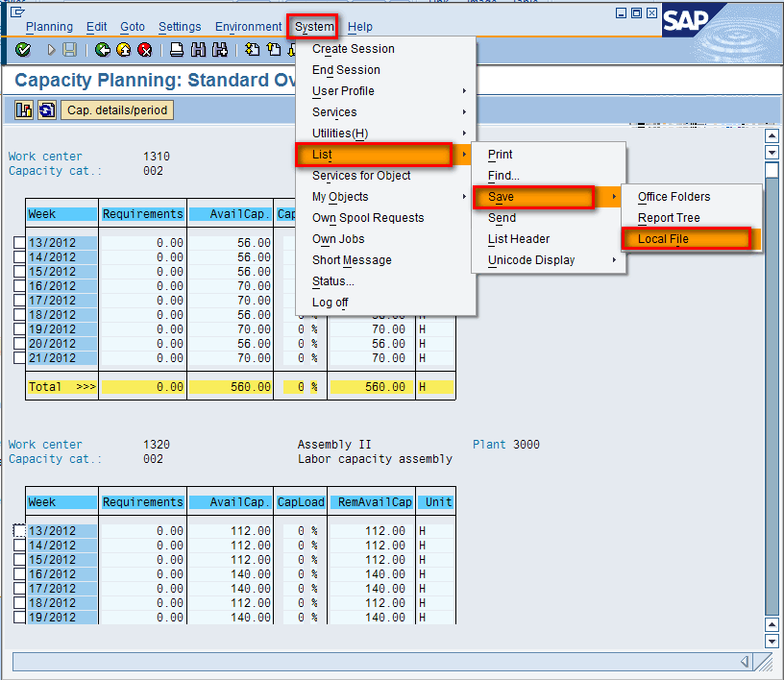This screenshot has height=680, width=784.
Task: Open the Goto menu
Action: [133, 27]
